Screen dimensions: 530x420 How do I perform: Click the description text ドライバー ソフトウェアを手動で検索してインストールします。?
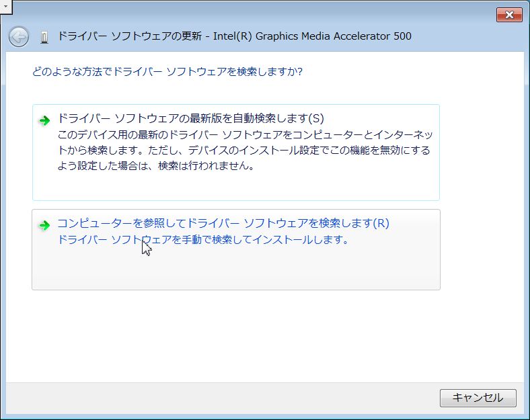203,240
